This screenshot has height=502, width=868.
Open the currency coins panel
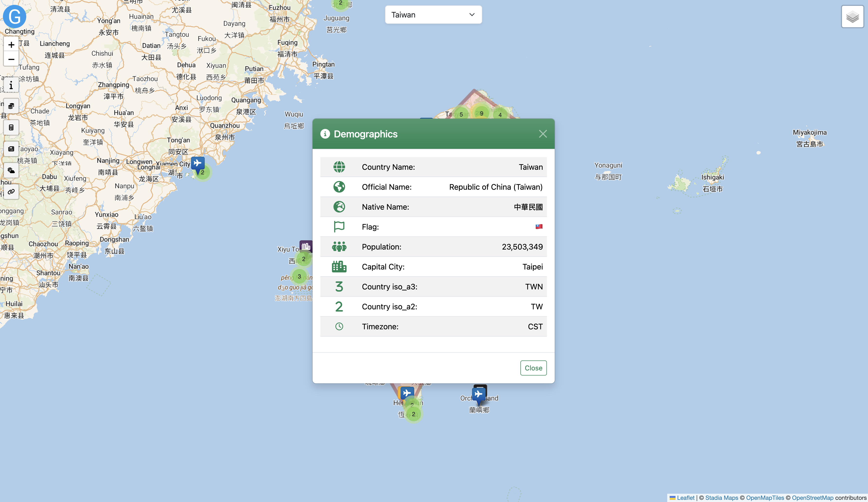click(x=11, y=106)
